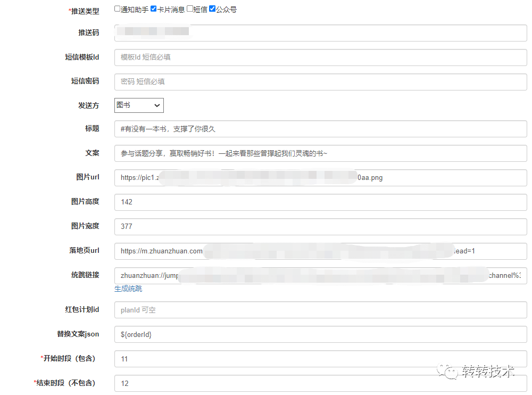
Task: Click the 推送类型 label
Action: (85, 11)
